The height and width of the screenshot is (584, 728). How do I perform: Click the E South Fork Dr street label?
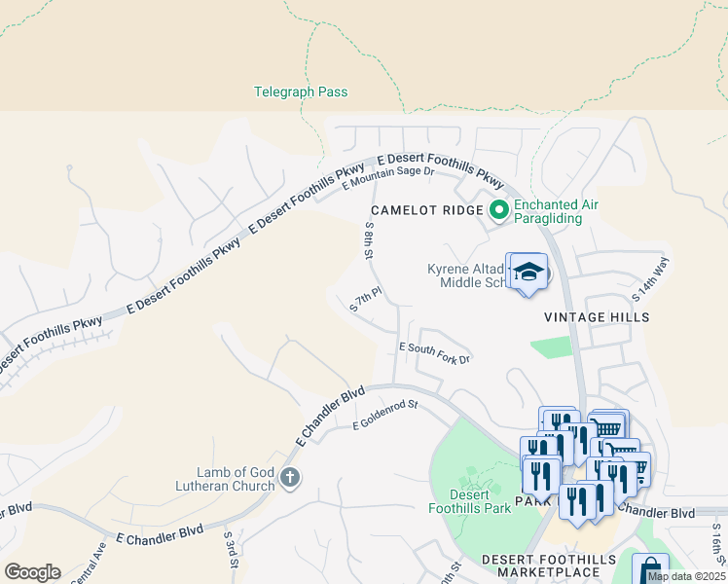click(x=435, y=353)
